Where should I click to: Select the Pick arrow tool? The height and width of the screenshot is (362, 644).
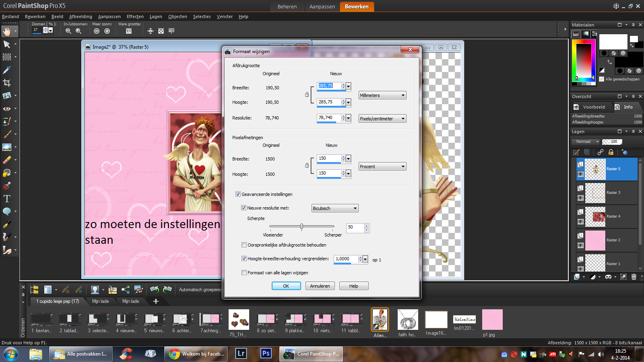coord(7,44)
